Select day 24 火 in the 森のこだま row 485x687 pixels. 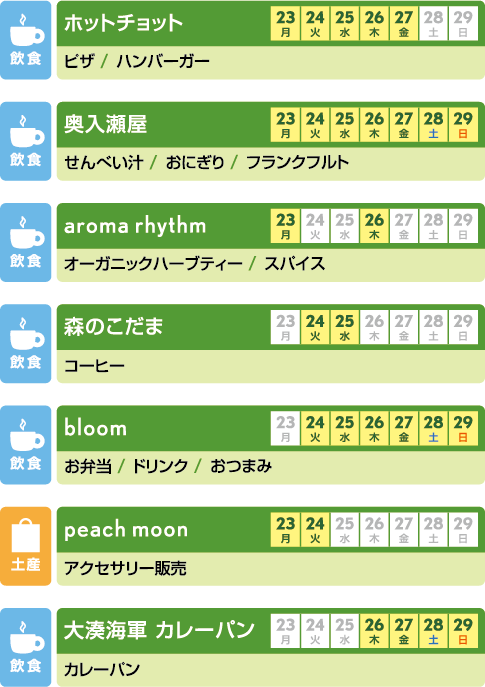coord(315,327)
